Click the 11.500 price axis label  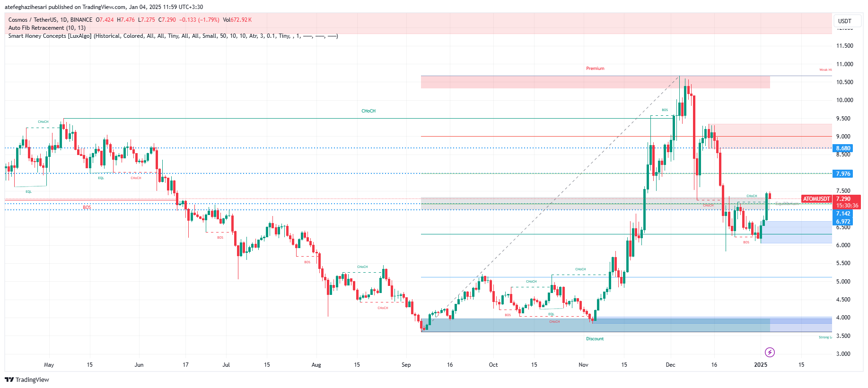844,46
